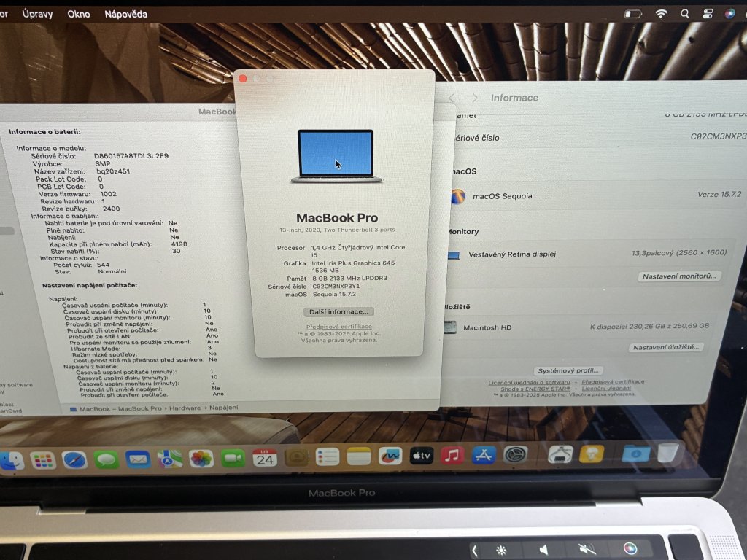This screenshot has height=560, width=747.
Task: Open Photos from the Dock
Action: coord(201,459)
